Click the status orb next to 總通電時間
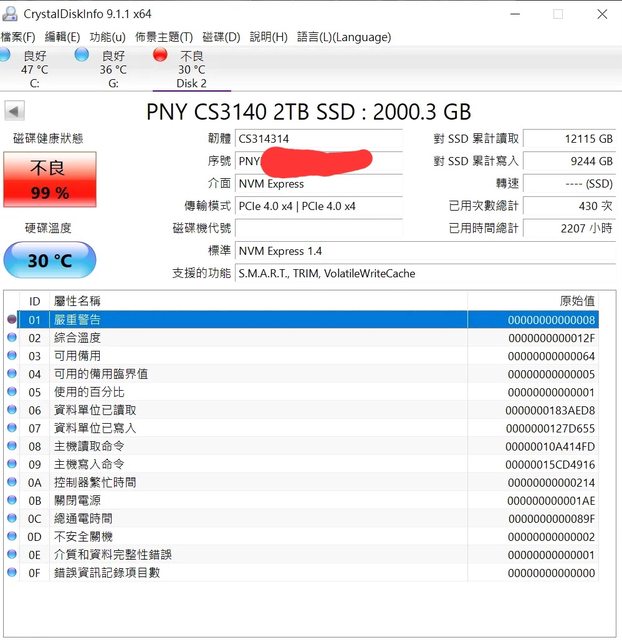This screenshot has width=622, height=640. (12, 519)
